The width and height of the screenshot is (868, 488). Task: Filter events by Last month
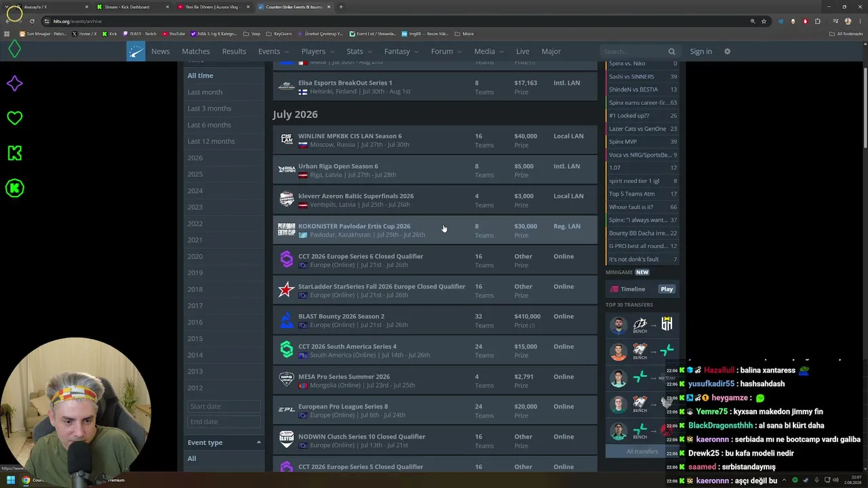point(205,92)
